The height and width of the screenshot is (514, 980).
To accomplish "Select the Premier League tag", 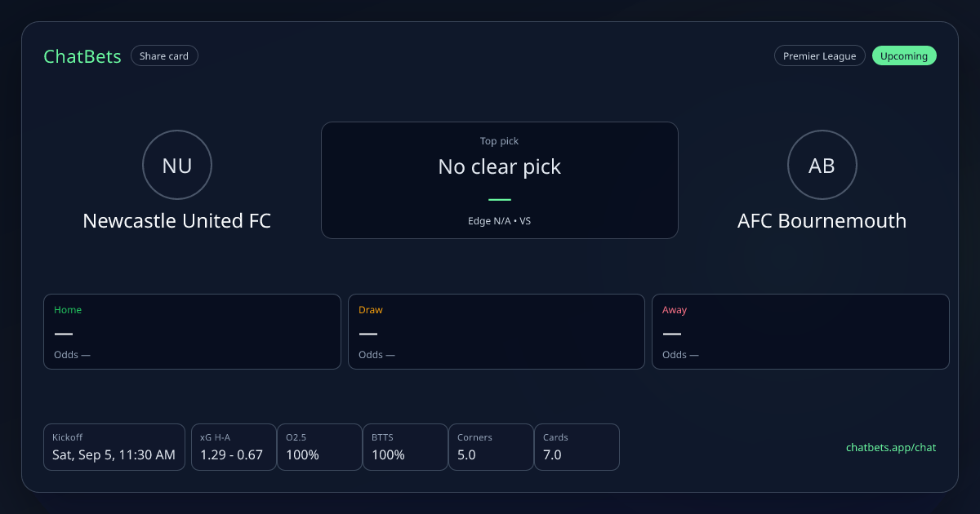I will tap(819, 56).
